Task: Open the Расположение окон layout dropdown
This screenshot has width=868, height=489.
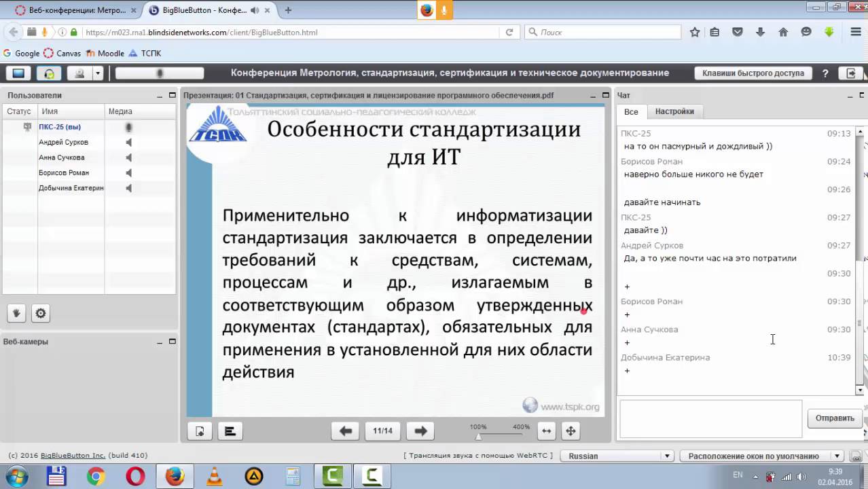Action: click(x=763, y=456)
